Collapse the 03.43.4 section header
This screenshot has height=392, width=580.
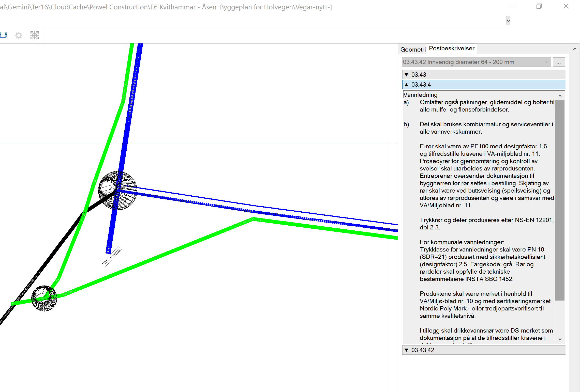pyautogui.click(x=483, y=85)
